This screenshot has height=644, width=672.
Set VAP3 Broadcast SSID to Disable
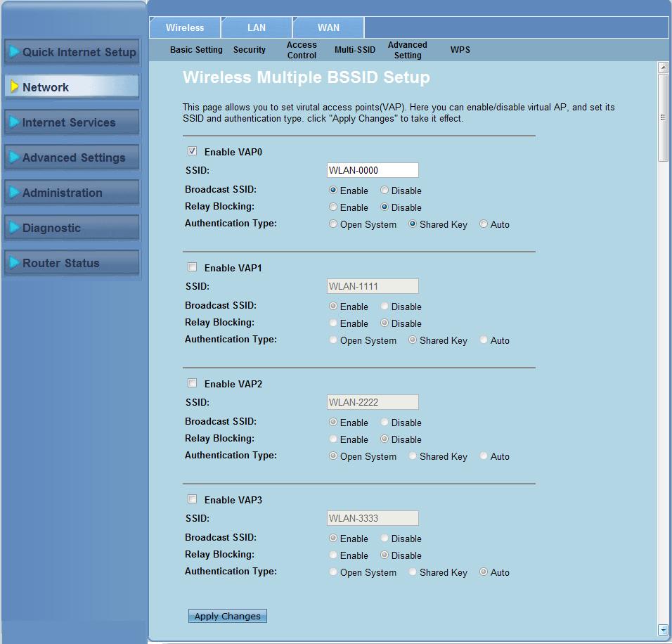(385, 538)
